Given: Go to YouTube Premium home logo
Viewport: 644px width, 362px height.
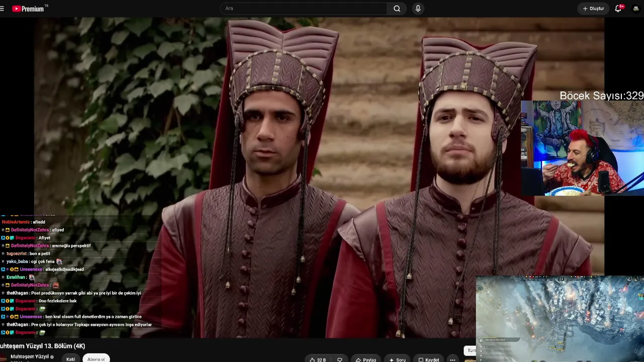Looking at the screenshot, I should click(x=30, y=9).
